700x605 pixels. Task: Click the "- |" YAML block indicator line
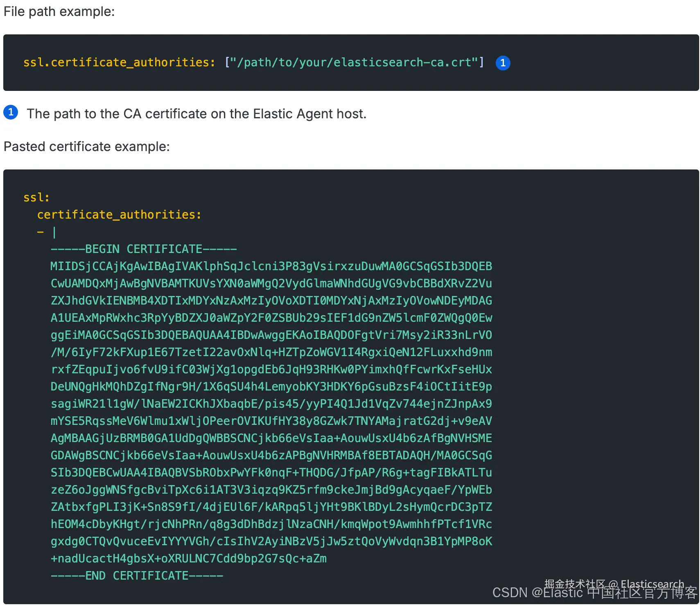pos(47,232)
